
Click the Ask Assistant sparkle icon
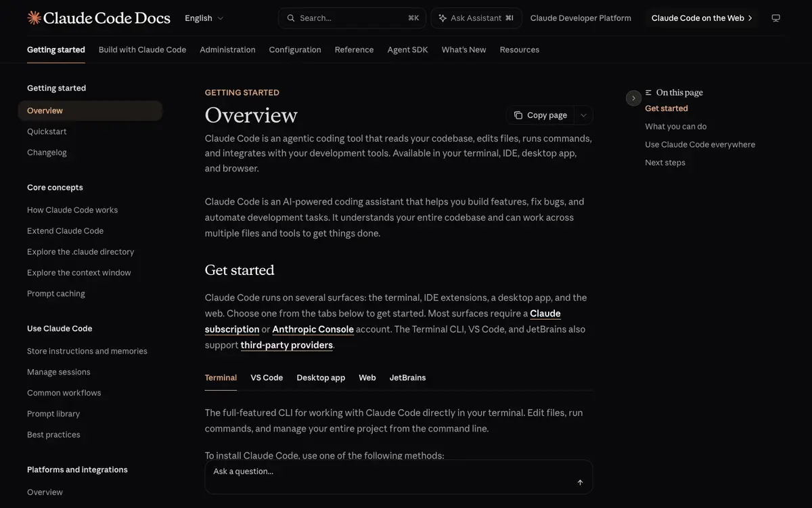coord(443,18)
